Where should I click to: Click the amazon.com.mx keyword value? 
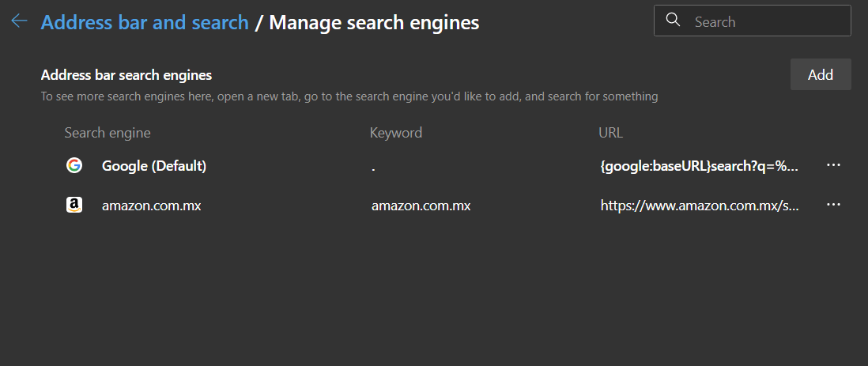421,206
